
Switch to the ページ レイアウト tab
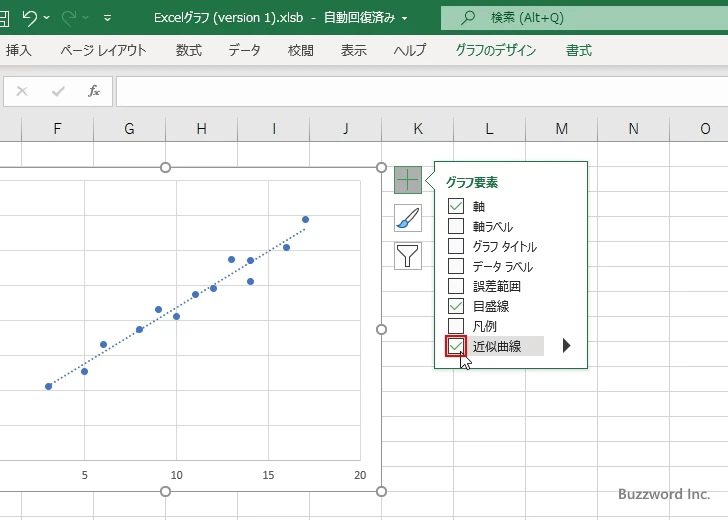103,50
